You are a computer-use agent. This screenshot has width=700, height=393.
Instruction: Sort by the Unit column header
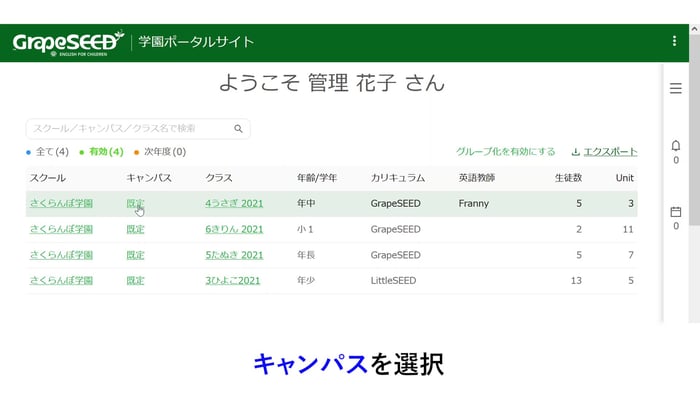click(x=625, y=178)
